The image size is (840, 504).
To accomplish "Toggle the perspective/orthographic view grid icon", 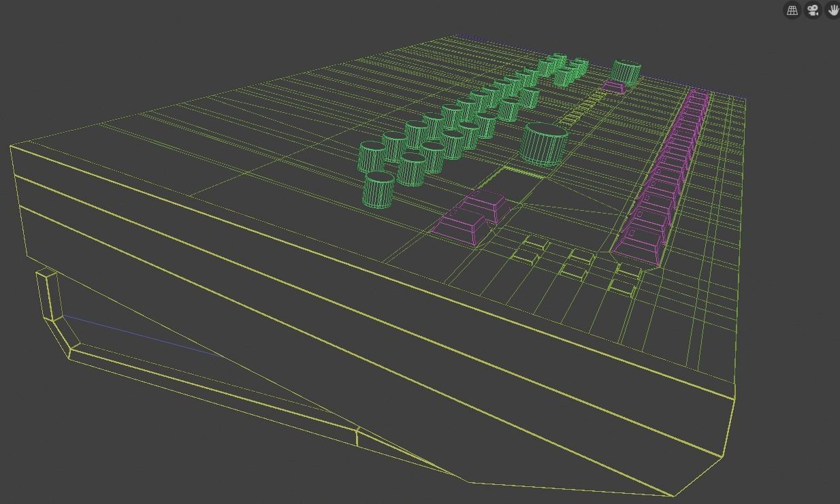I will point(792,10).
